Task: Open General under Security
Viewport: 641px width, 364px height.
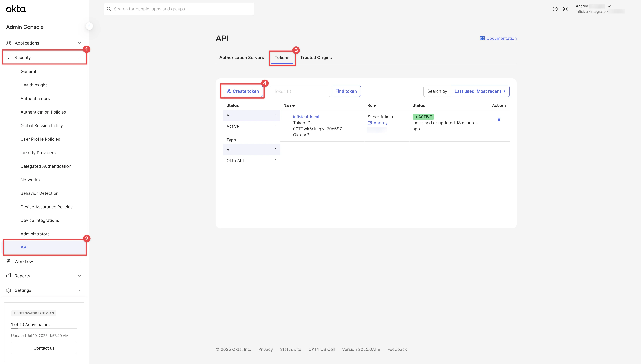Action: pos(28,71)
